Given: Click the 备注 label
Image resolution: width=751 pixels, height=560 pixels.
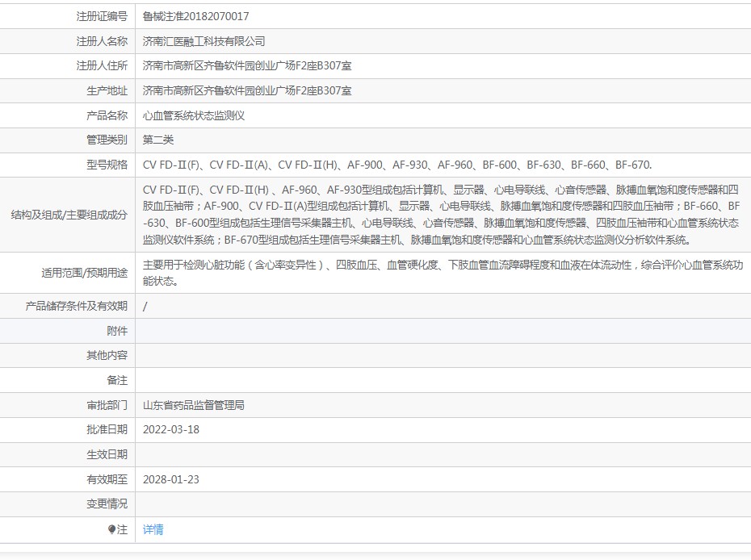Looking at the screenshot, I should (x=117, y=380).
